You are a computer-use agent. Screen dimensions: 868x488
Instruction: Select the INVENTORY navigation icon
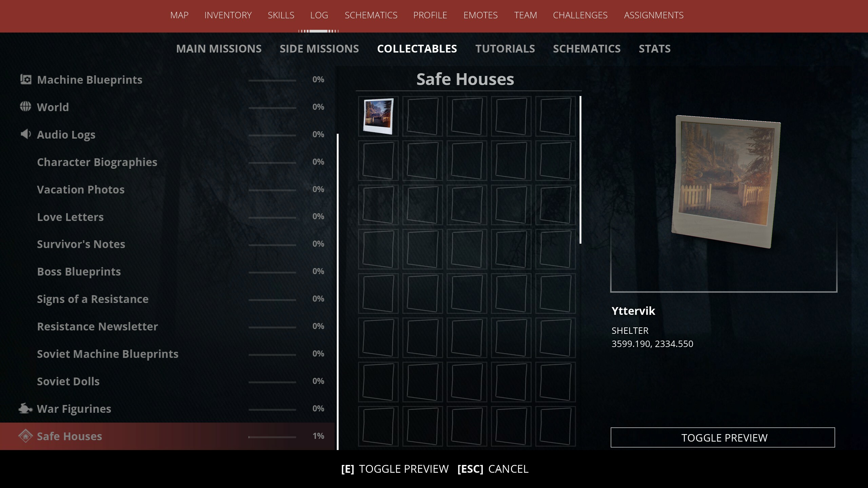(x=228, y=14)
